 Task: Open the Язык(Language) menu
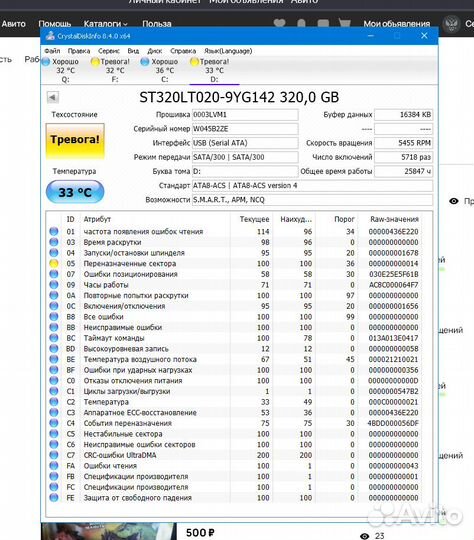(x=228, y=51)
